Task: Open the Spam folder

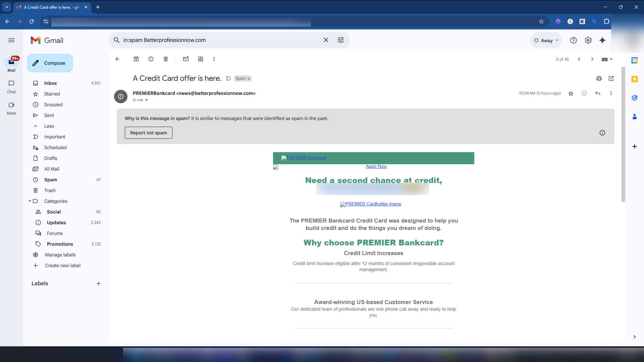Action: click(51, 180)
